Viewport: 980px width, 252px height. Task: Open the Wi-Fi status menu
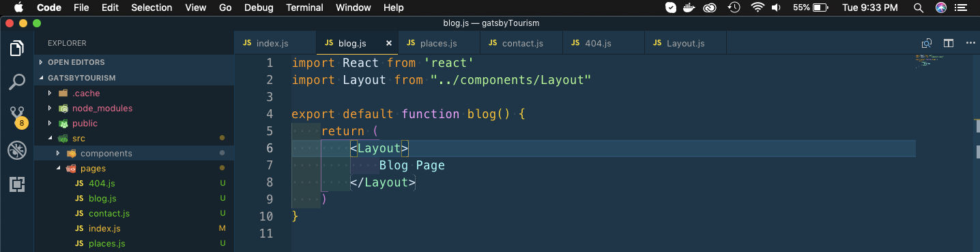[757, 8]
